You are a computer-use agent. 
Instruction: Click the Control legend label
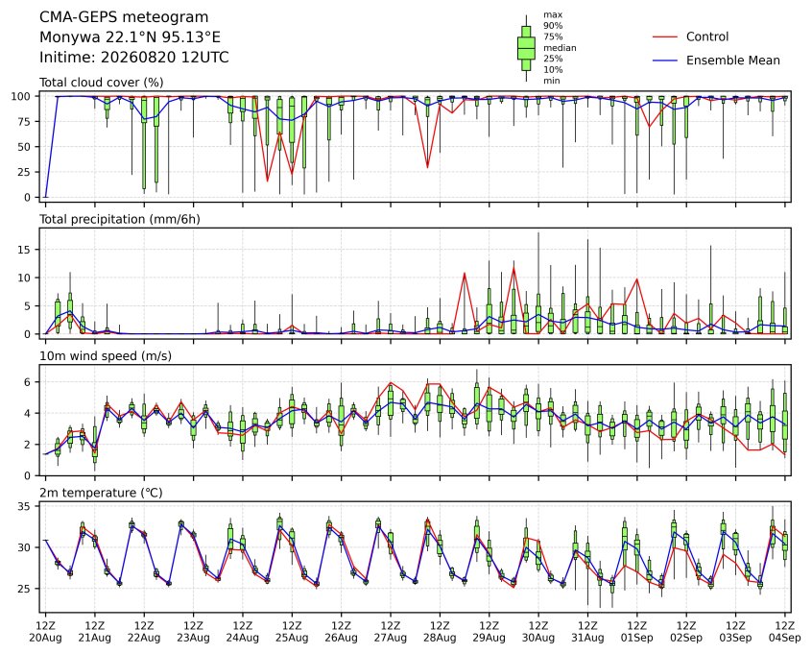[706, 36]
